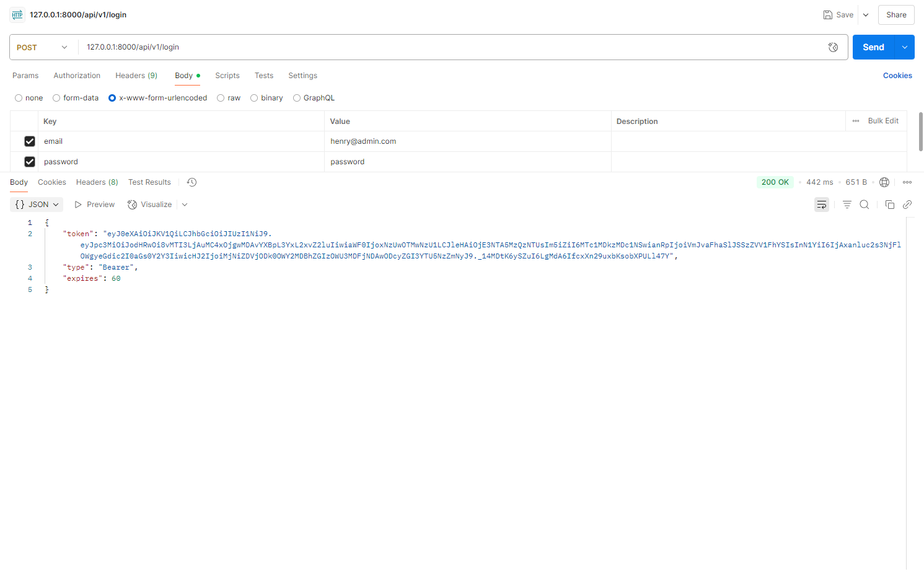Viewport: 924px width, 574px height.
Task: Click the 200 OK status badge
Action: coord(775,182)
